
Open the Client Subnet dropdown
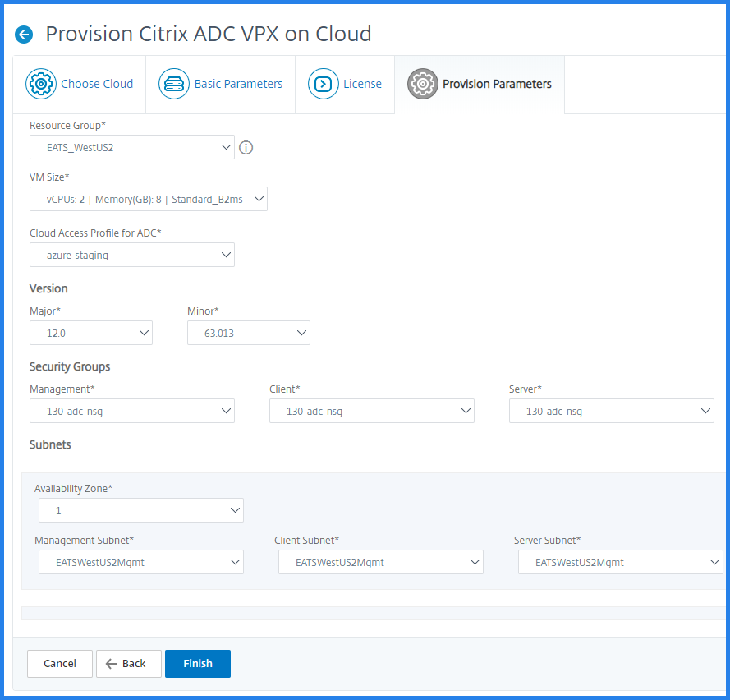pos(381,562)
